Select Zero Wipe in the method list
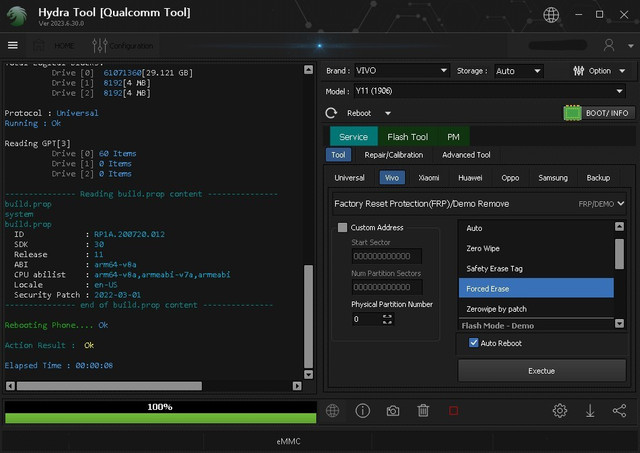Image resolution: width=640 pixels, height=453 pixels. pyautogui.click(x=536, y=248)
